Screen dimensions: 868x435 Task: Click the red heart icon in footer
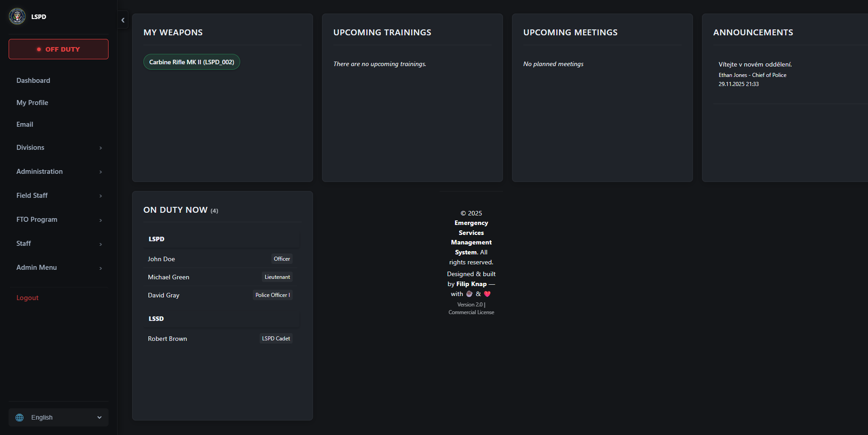[x=487, y=294]
